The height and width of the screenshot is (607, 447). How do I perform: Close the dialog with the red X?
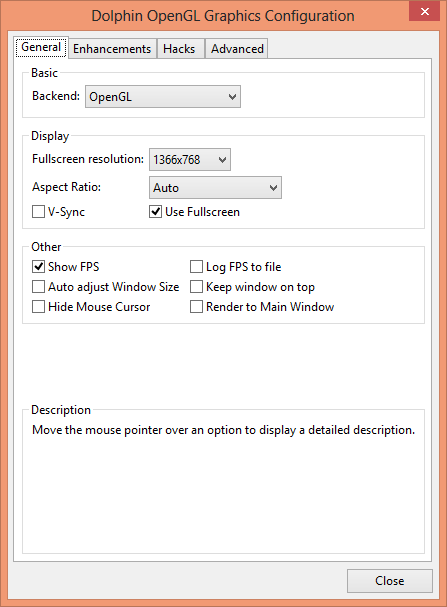tap(424, 11)
